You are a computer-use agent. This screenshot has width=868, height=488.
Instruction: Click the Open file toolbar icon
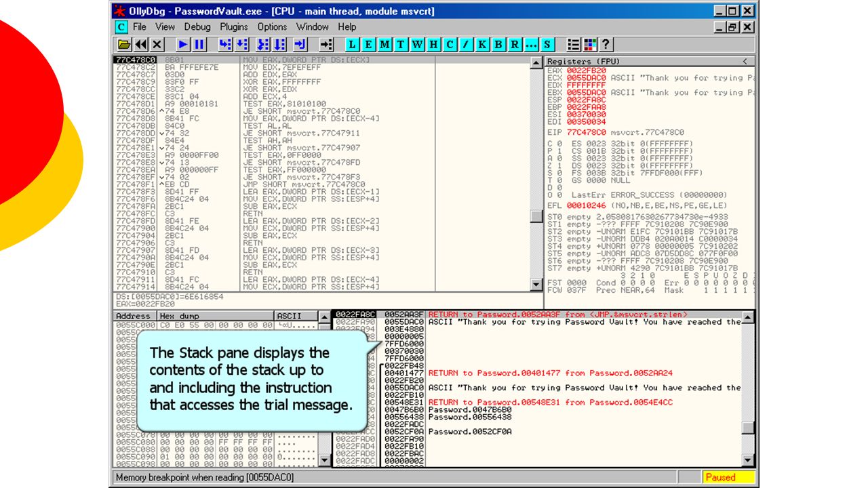124,45
